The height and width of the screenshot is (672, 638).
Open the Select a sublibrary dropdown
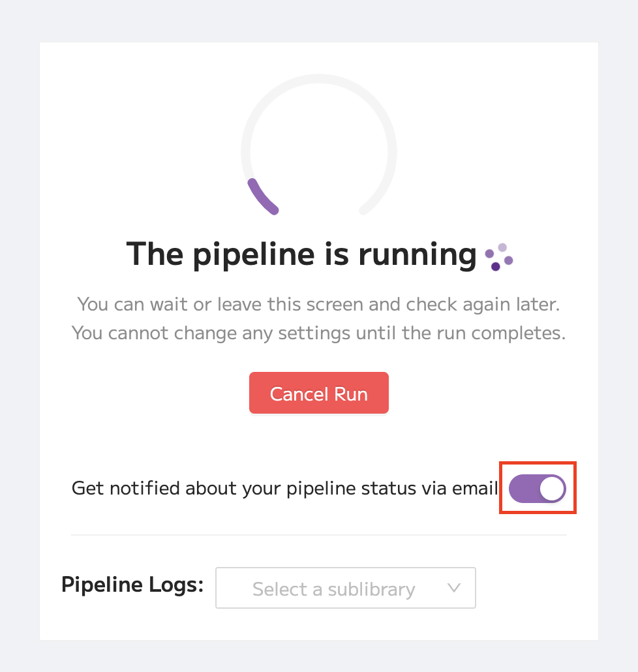pyautogui.click(x=345, y=588)
